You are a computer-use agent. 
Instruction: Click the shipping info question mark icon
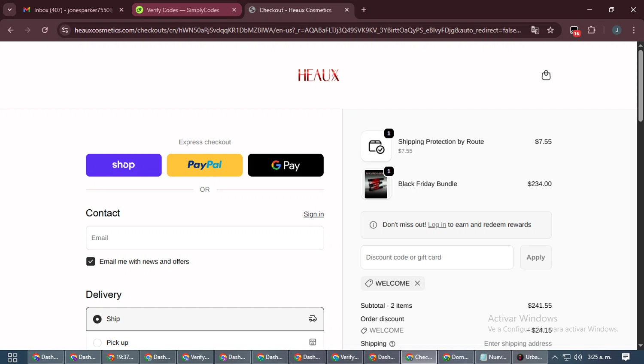tap(392, 344)
